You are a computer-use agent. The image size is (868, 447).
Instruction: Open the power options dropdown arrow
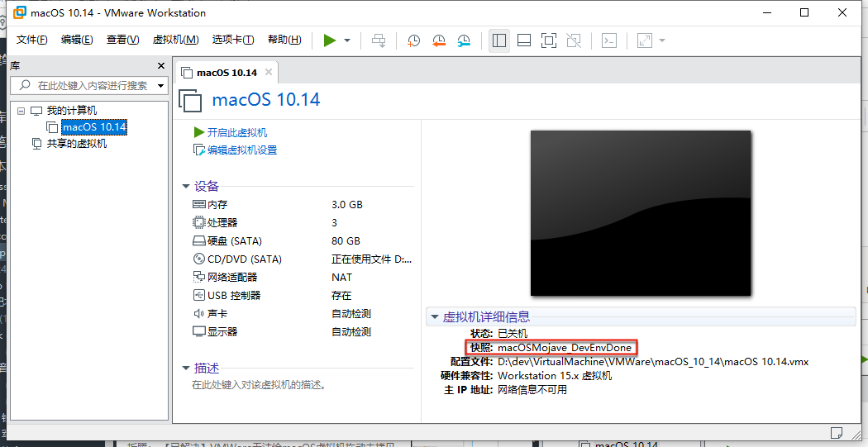[x=347, y=40]
